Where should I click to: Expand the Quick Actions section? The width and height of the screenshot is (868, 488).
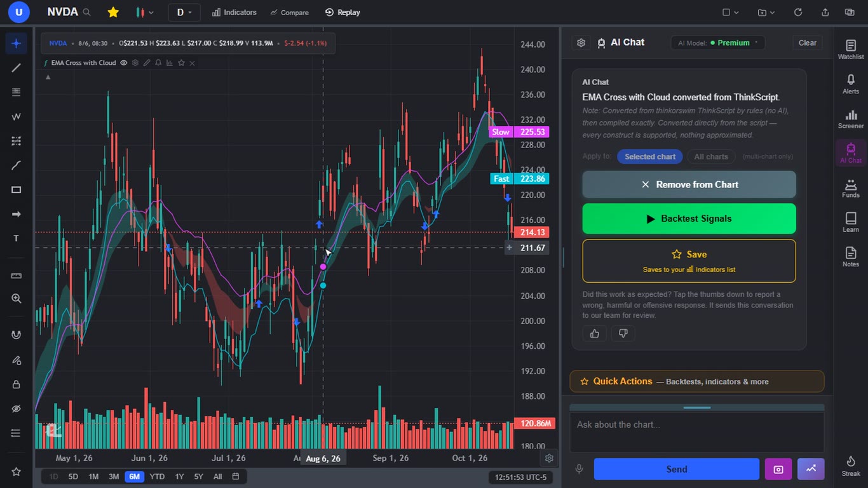697,381
